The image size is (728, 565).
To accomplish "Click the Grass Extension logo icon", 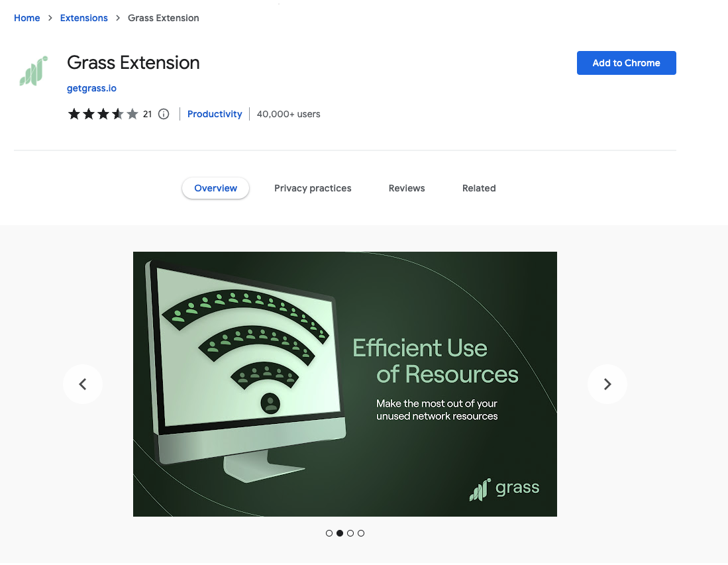I will pyautogui.click(x=33, y=71).
